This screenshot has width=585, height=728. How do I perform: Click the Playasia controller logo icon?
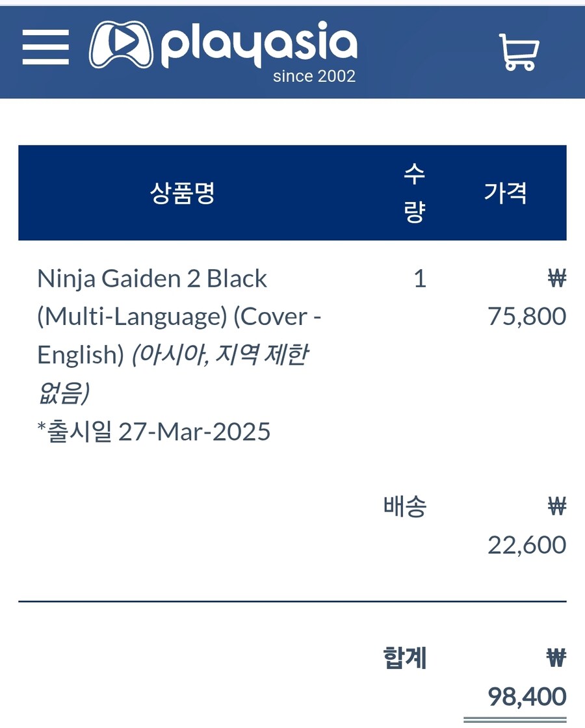click(121, 45)
